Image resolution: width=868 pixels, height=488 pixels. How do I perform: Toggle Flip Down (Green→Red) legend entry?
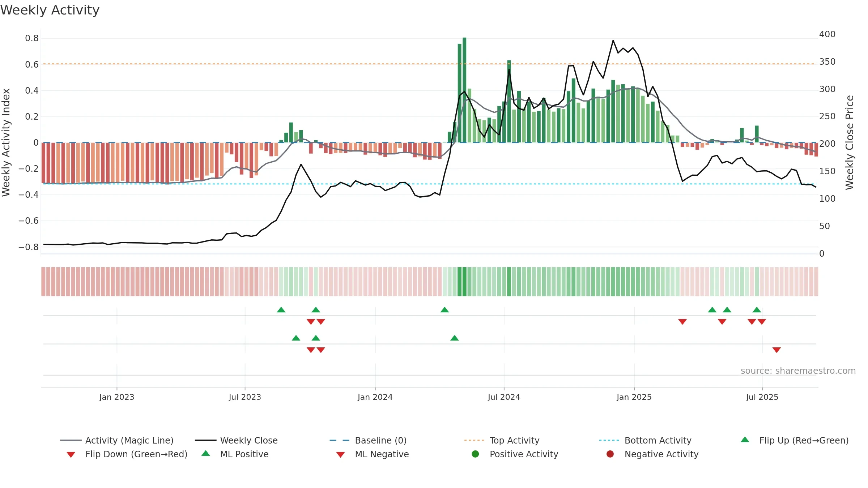[x=127, y=454]
